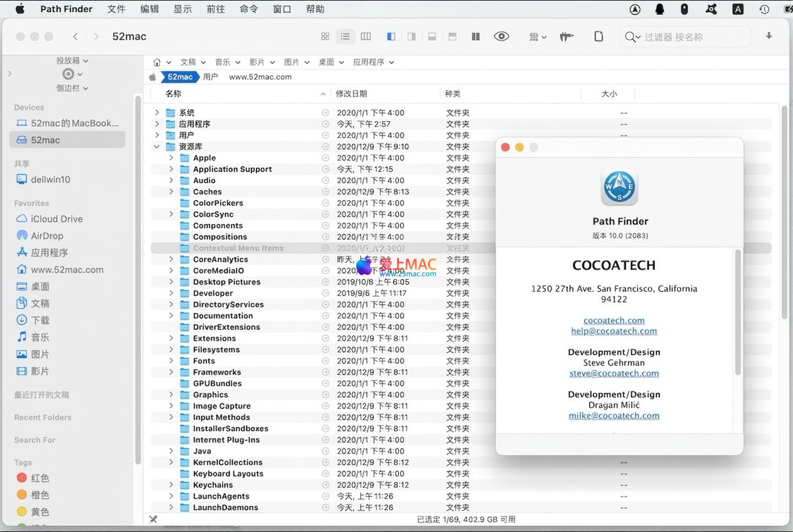793x532 pixels.
Task: Open the 应用程序 dropdown in favorites bar
Action: [x=373, y=62]
